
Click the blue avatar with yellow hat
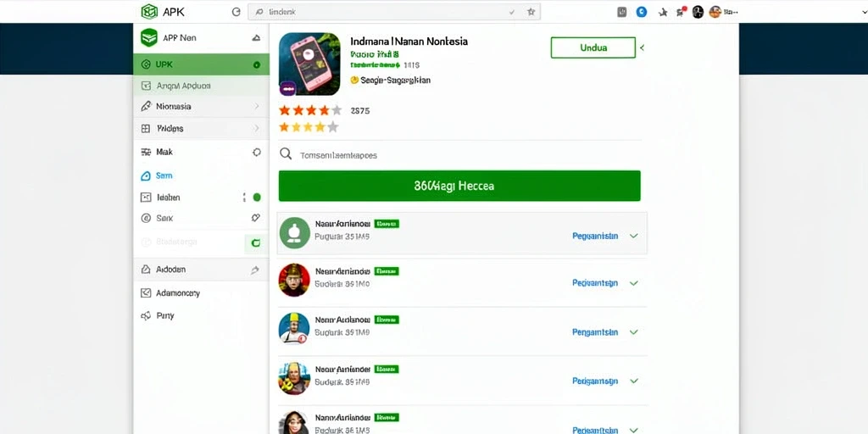click(x=294, y=328)
